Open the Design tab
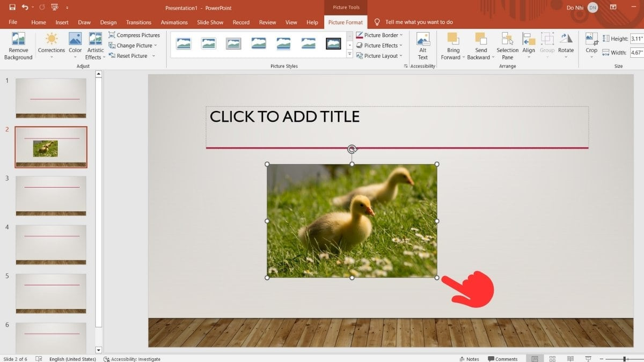 108,22
